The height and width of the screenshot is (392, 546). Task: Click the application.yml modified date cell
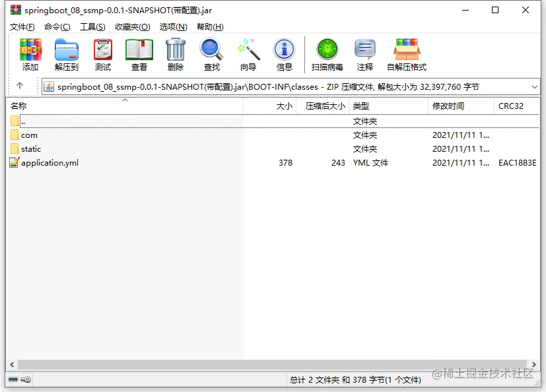(x=461, y=162)
